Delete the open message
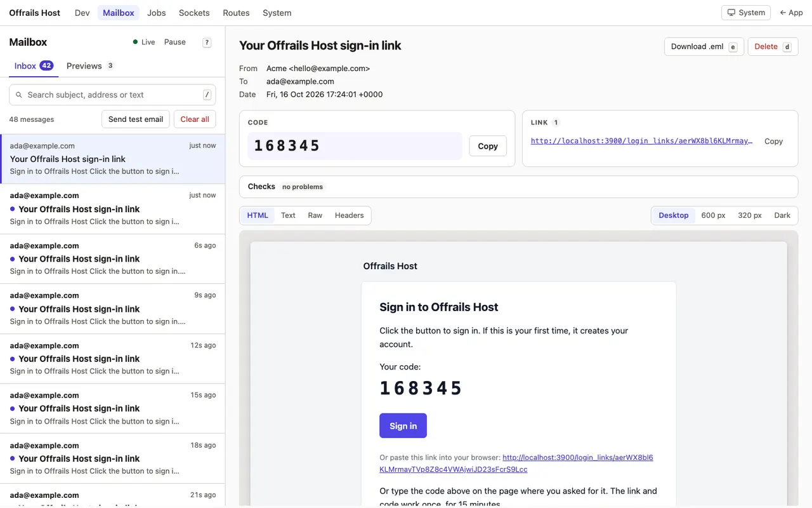 click(773, 46)
